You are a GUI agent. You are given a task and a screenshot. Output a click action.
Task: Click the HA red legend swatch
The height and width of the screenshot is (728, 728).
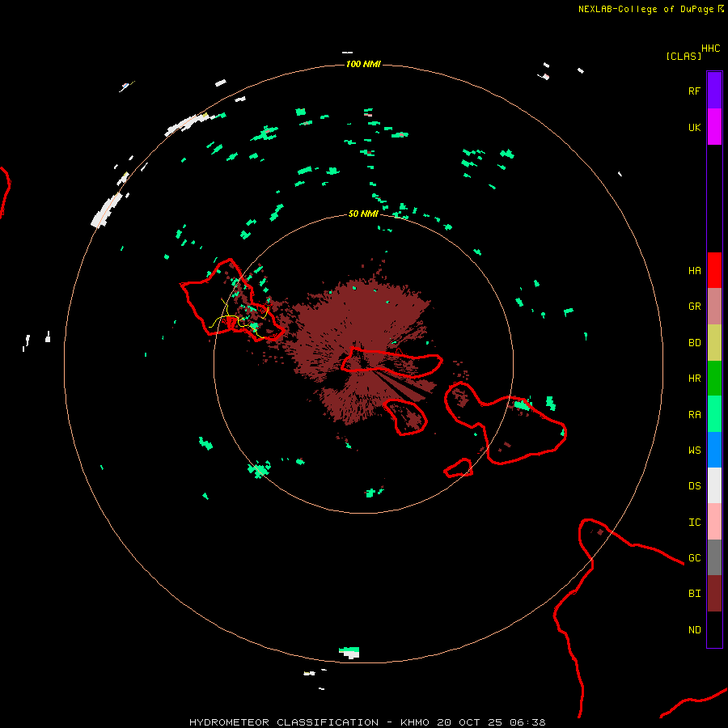714,270
